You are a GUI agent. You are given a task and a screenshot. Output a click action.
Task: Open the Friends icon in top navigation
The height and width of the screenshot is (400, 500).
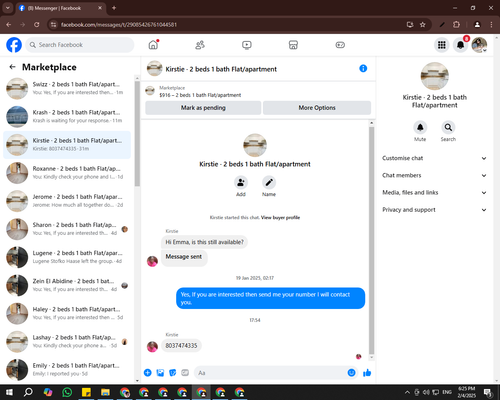pos(200,45)
